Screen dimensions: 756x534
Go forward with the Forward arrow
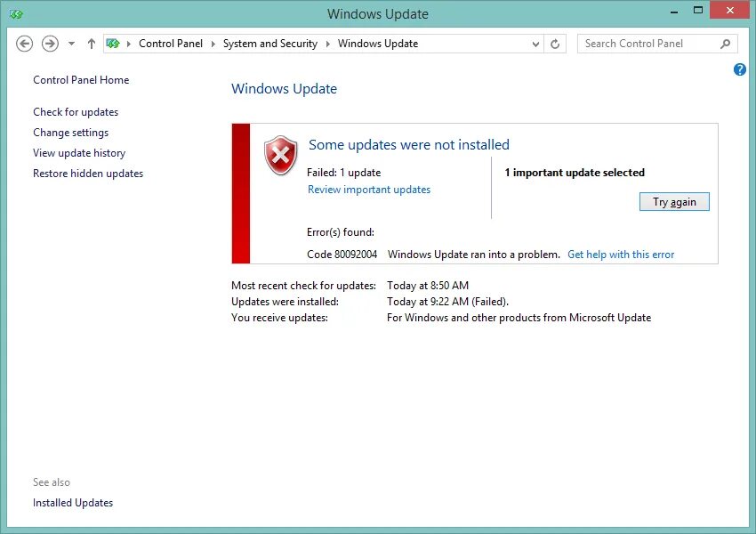[x=50, y=44]
